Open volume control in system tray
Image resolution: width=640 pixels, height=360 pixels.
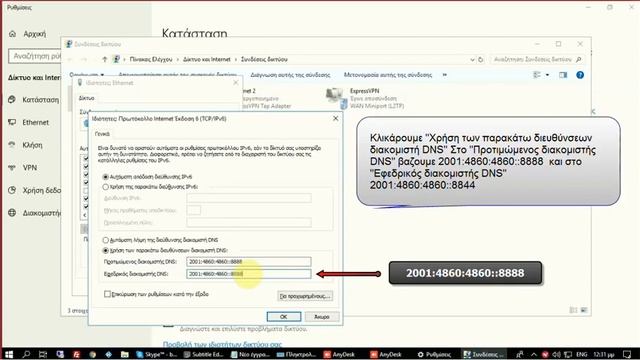556,354
